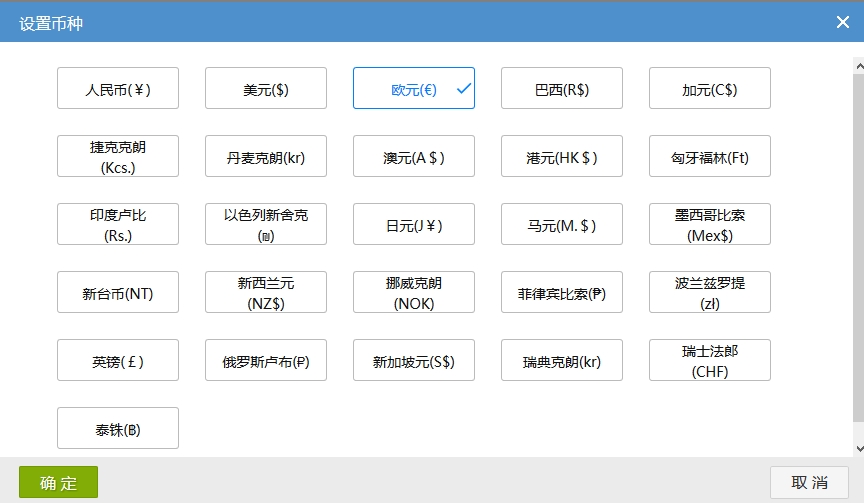Choose 美元($) as currency

point(266,88)
